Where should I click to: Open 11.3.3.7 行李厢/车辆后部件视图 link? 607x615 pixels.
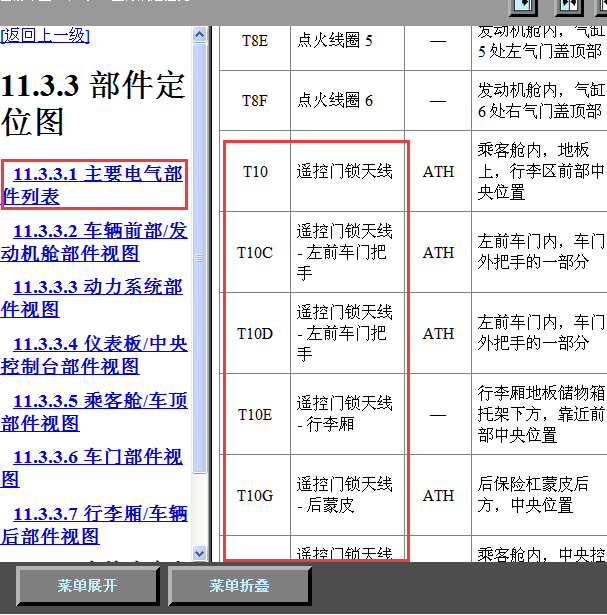click(94, 525)
